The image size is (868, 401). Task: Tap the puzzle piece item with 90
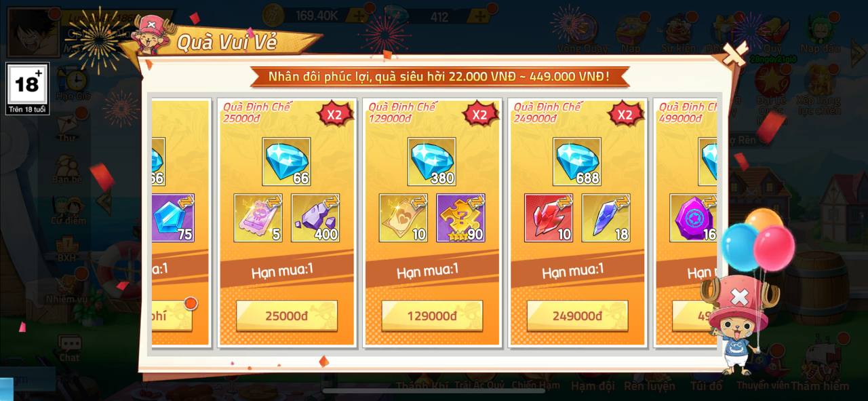pos(460,218)
